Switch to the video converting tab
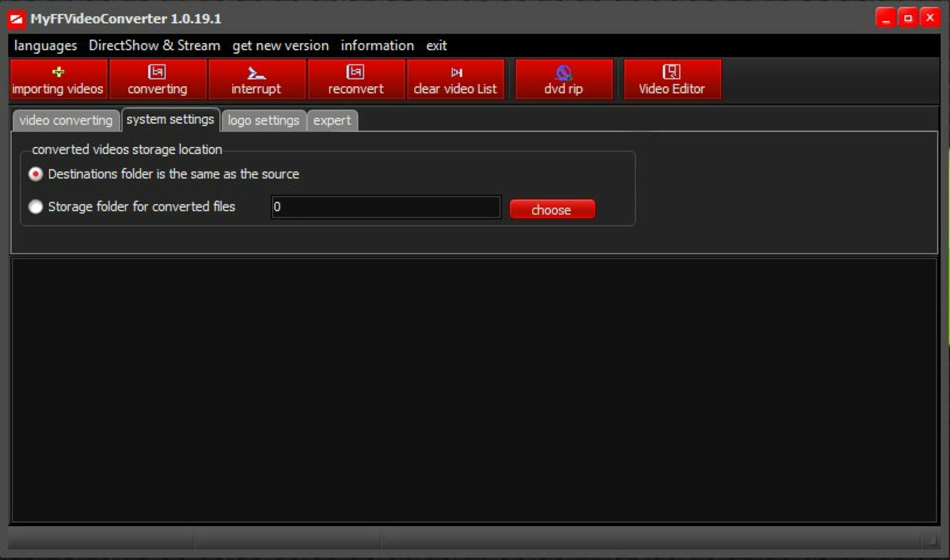 click(x=67, y=120)
